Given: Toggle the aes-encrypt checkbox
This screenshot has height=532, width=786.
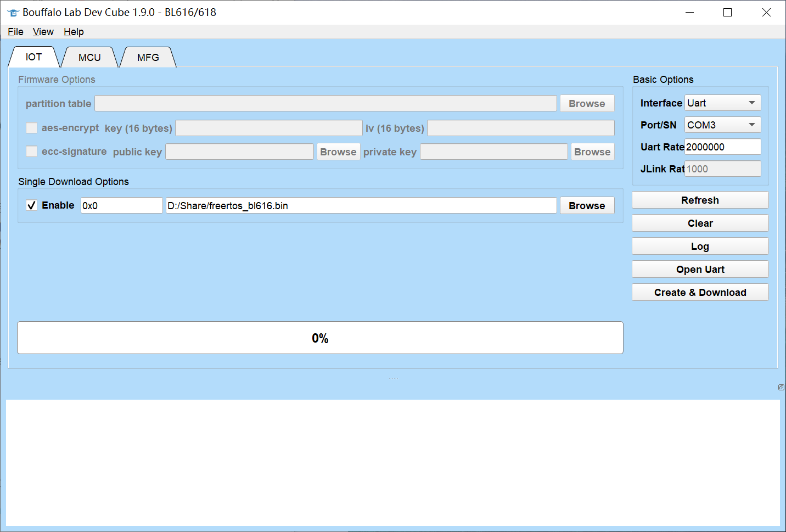Looking at the screenshot, I should pos(32,128).
